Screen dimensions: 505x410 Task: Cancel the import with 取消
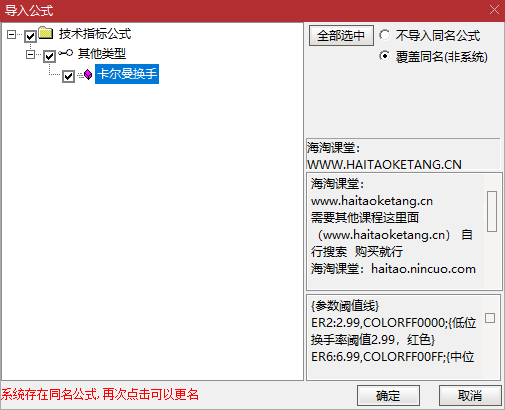(470, 395)
